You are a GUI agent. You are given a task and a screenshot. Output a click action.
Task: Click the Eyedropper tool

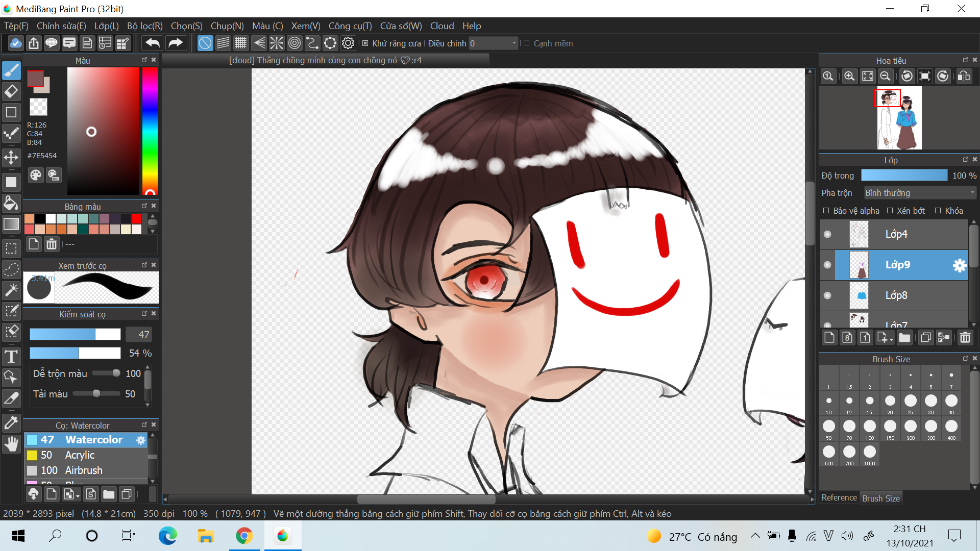pos(11,423)
